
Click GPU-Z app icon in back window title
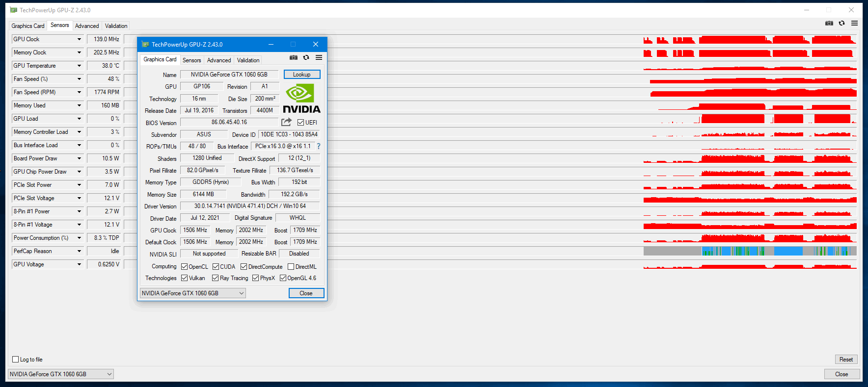coord(13,10)
